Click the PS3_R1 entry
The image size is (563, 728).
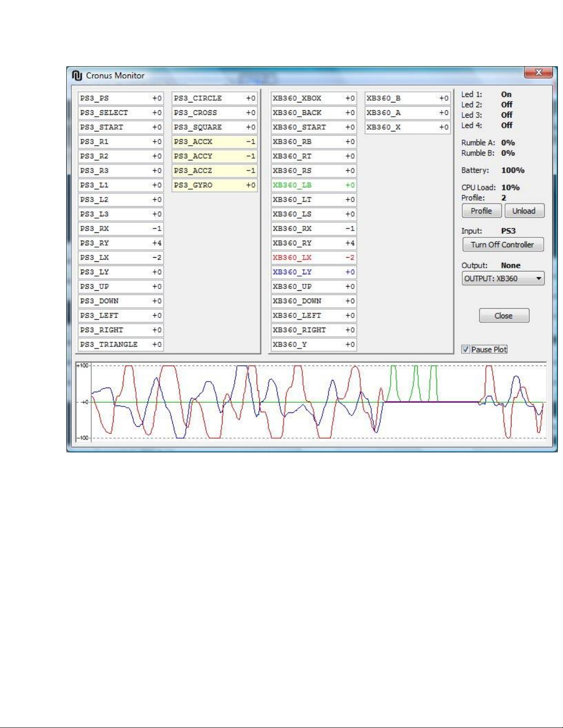tap(121, 141)
